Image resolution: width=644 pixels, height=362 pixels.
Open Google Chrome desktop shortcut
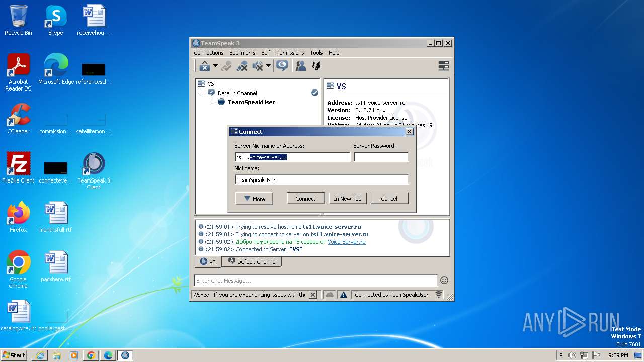pyautogui.click(x=18, y=269)
